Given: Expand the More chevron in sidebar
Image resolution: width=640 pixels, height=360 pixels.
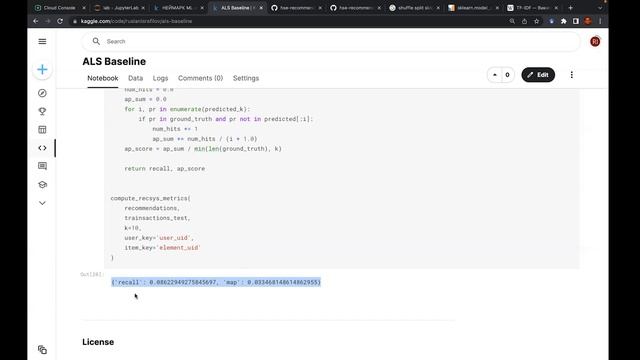Looking at the screenshot, I should pyautogui.click(x=42, y=203).
